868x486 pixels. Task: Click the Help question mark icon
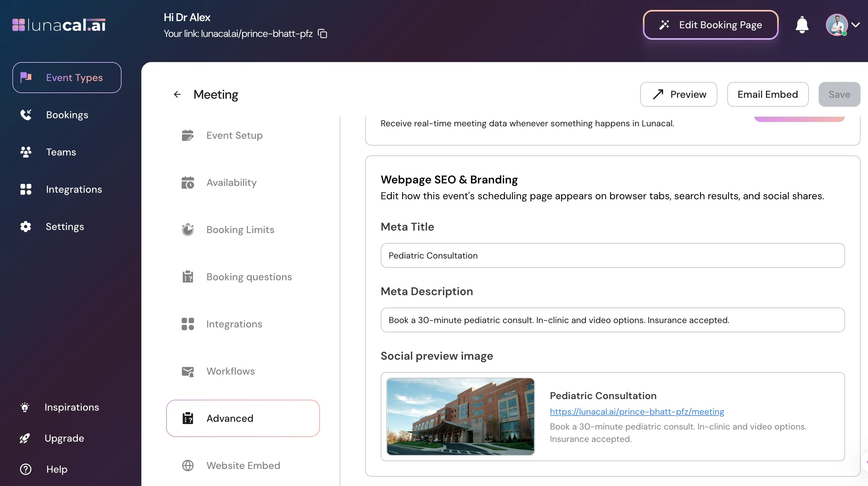(x=26, y=469)
